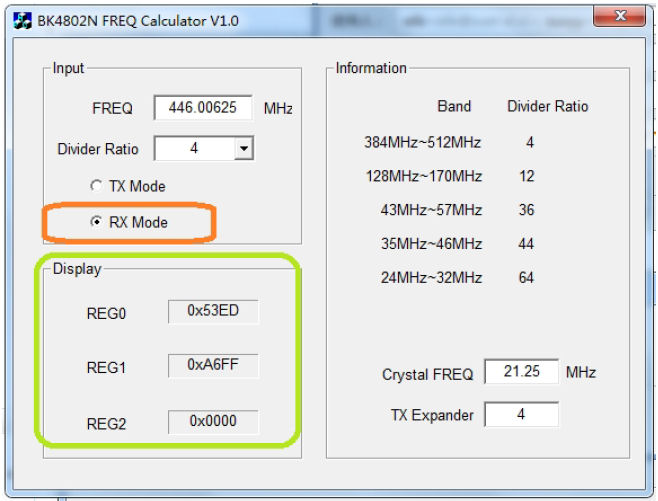Viewport: 658px width, 501px height.
Task: Click the 384MHz~512MHz band row
Action: (x=449, y=142)
